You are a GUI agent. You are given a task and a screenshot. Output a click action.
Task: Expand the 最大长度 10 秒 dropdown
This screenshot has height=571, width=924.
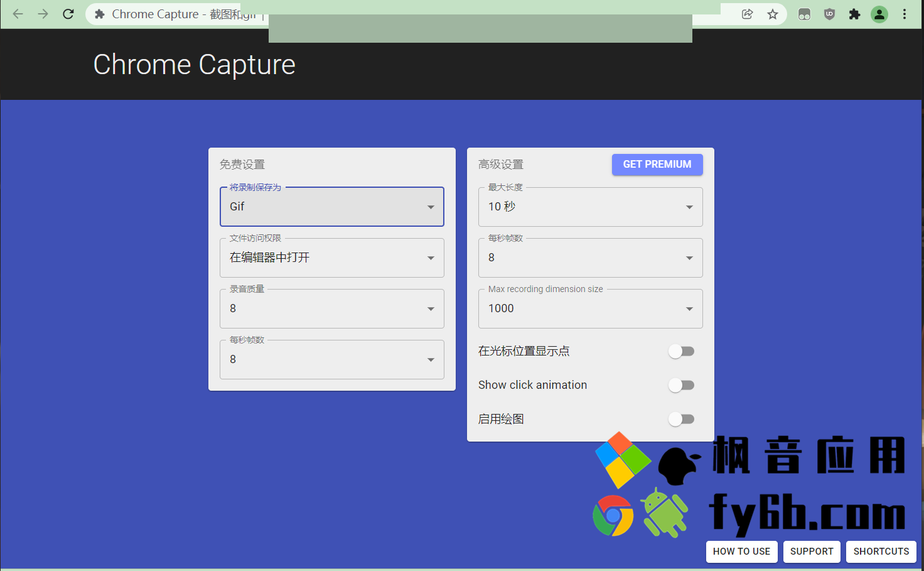tap(591, 207)
